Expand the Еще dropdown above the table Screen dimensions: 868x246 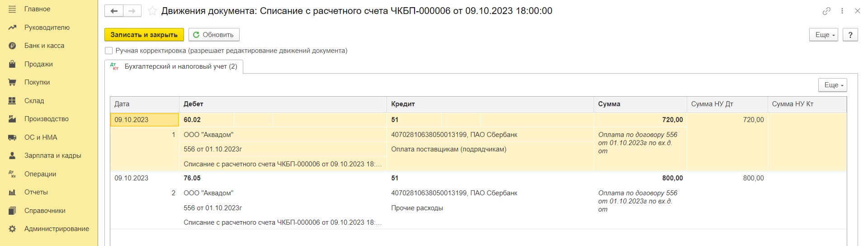832,85
